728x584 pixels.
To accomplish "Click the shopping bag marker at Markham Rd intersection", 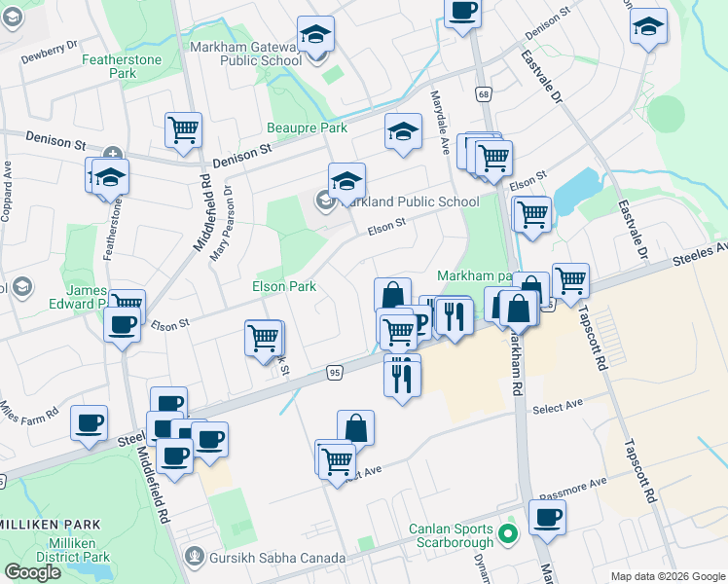I will 518,308.
